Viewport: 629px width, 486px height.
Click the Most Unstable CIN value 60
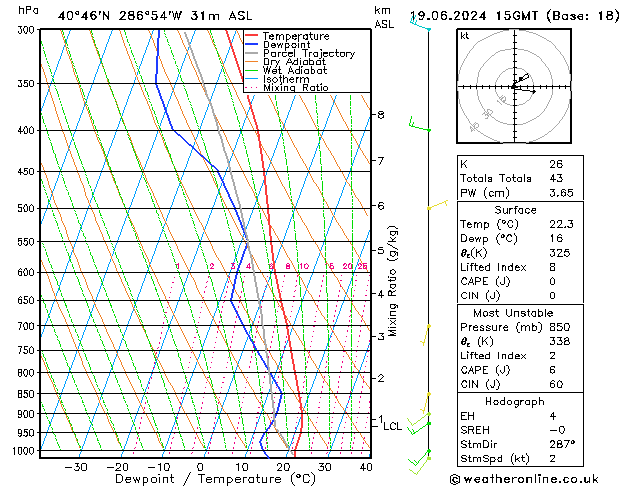click(x=556, y=384)
